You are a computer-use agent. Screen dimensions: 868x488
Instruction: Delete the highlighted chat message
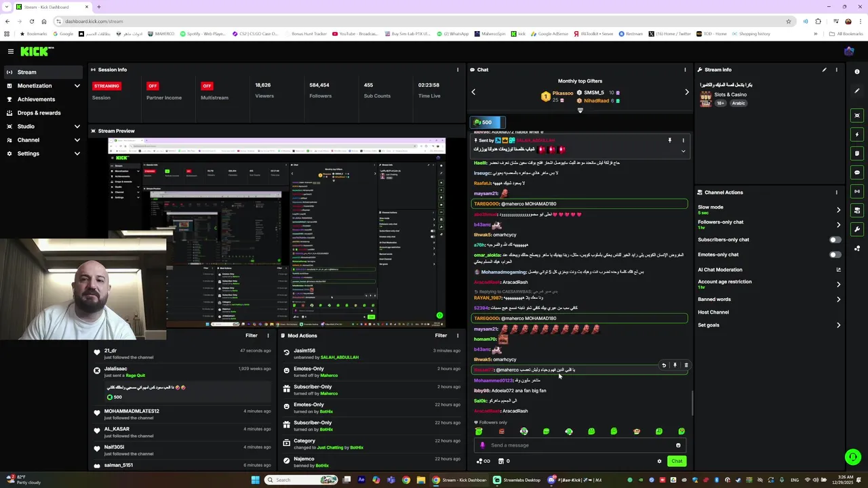[x=686, y=365]
